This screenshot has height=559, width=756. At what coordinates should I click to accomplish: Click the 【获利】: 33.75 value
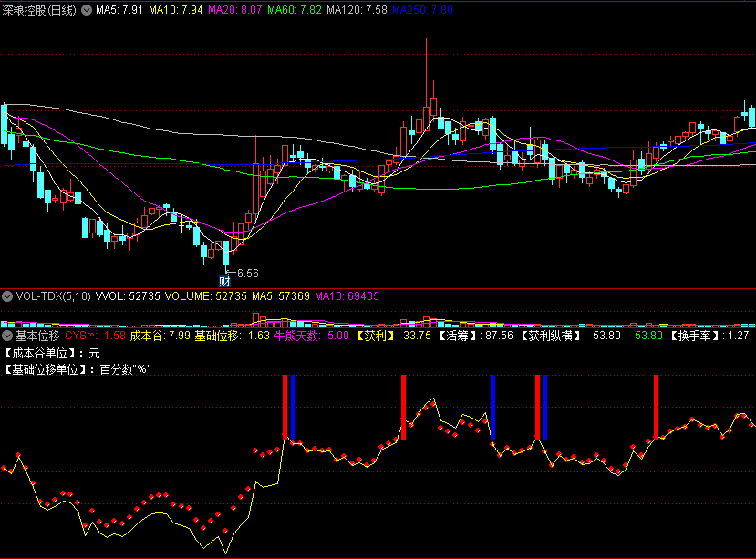[x=393, y=336]
